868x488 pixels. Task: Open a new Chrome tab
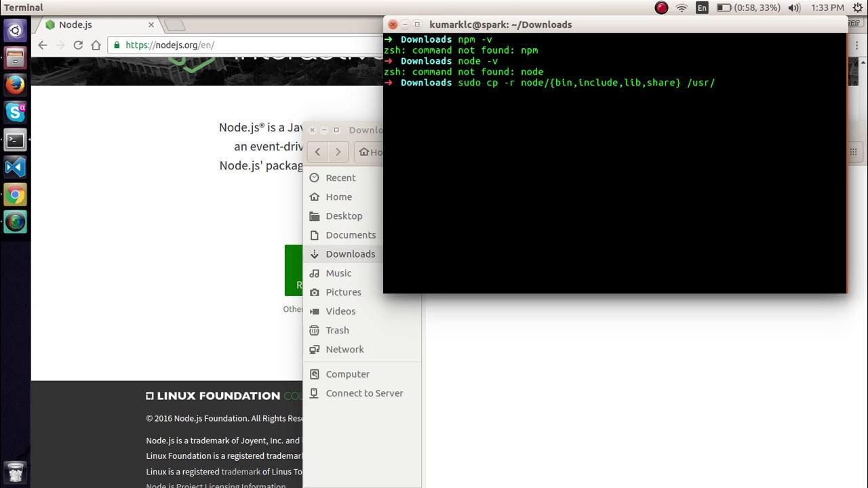(x=174, y=25)
